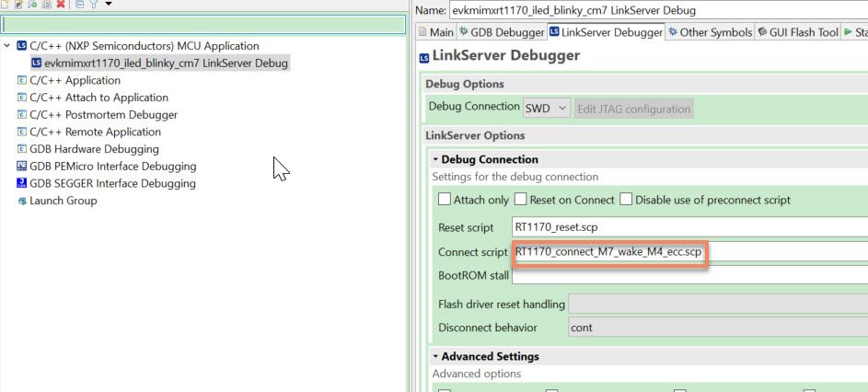Screen dimensions: 868x392
Task: Click the LinkServer Options heading
Action: [475, 135]
